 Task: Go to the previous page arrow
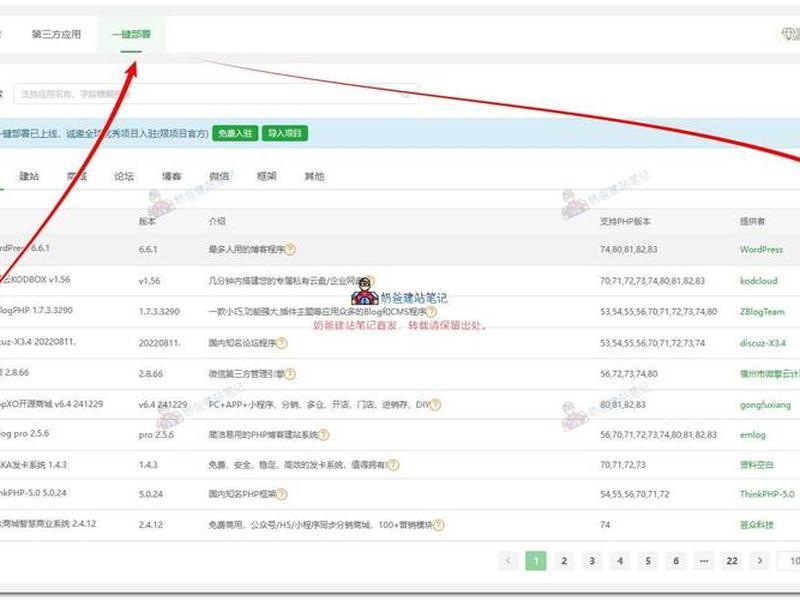click(508, 561)
